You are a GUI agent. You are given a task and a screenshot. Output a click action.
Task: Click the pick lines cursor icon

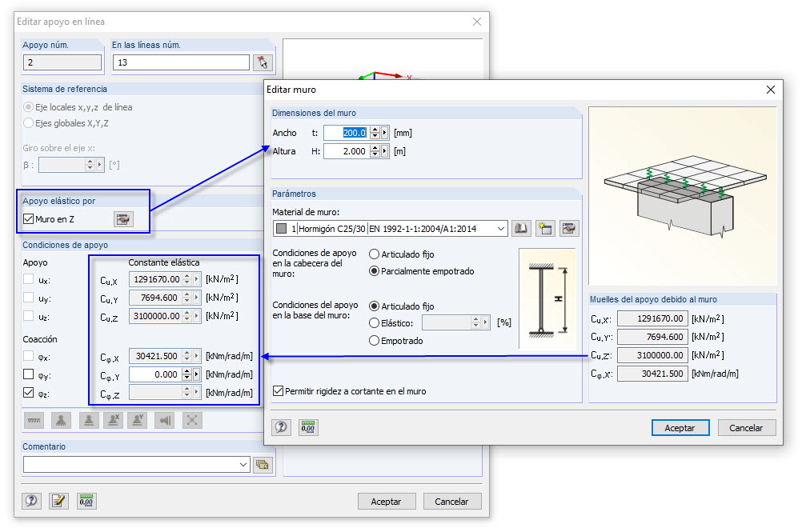click(263, 62)
